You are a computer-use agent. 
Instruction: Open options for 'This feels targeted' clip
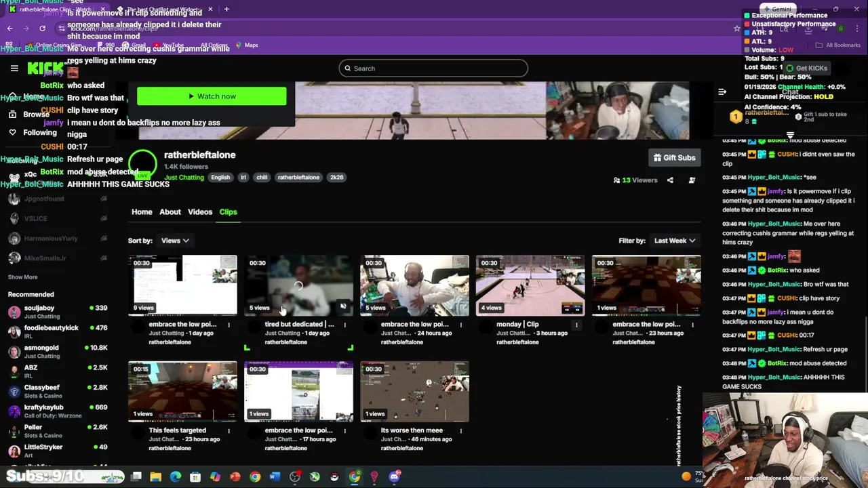pyautogui.click(x=229, y=431)
